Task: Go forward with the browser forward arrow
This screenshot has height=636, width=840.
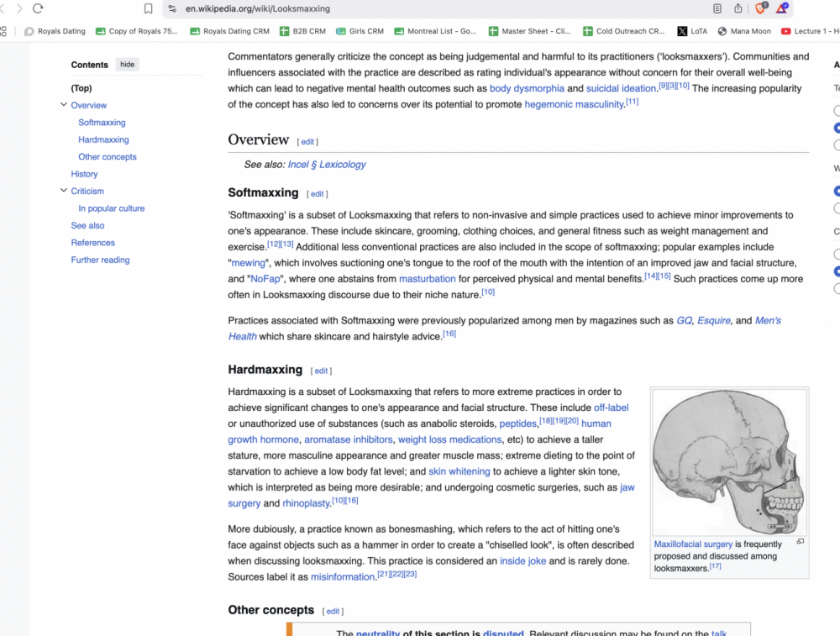Action: (x=20, y=8)
